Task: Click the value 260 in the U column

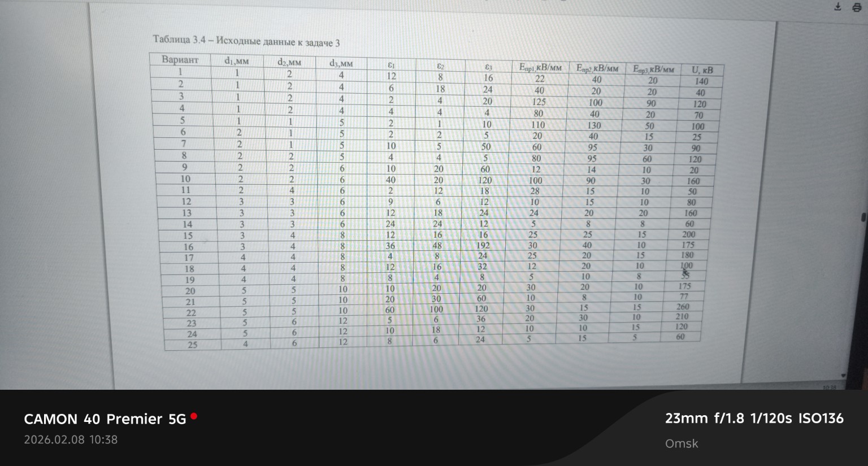Action: (x=683, y=307)
